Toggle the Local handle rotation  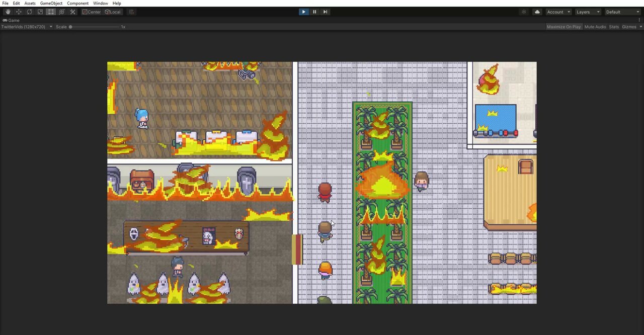point(113,12)
